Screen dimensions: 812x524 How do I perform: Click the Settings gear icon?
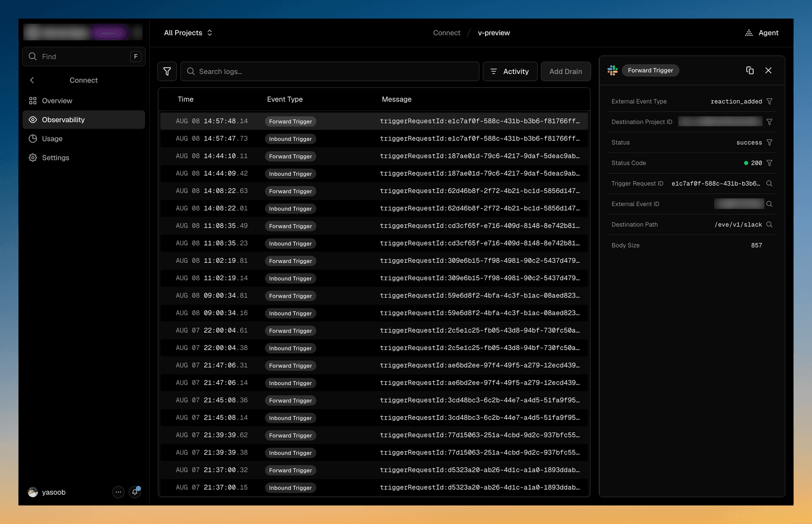pos(33,157)
